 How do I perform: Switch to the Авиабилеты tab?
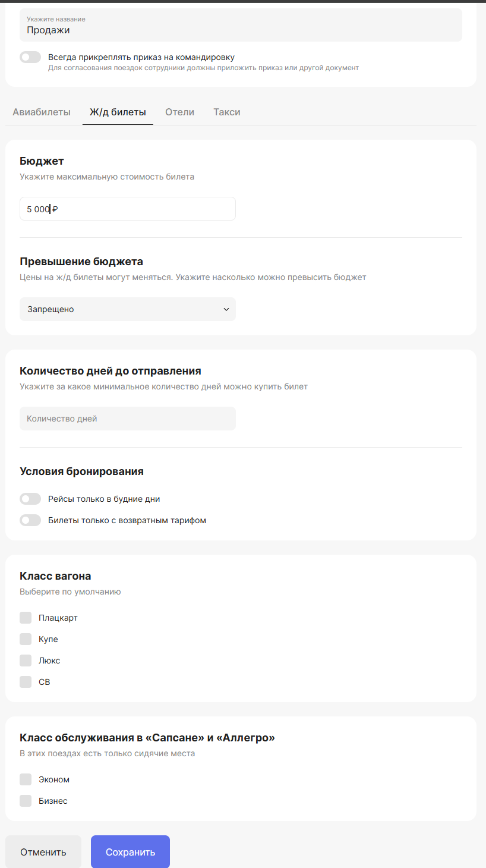(x=42, y=112)
